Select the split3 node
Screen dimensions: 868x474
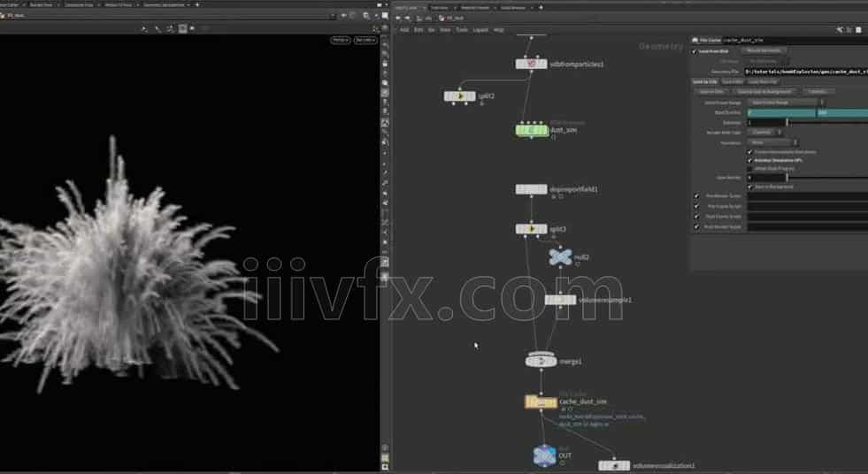pyautogui.click(x=532, y=229)
